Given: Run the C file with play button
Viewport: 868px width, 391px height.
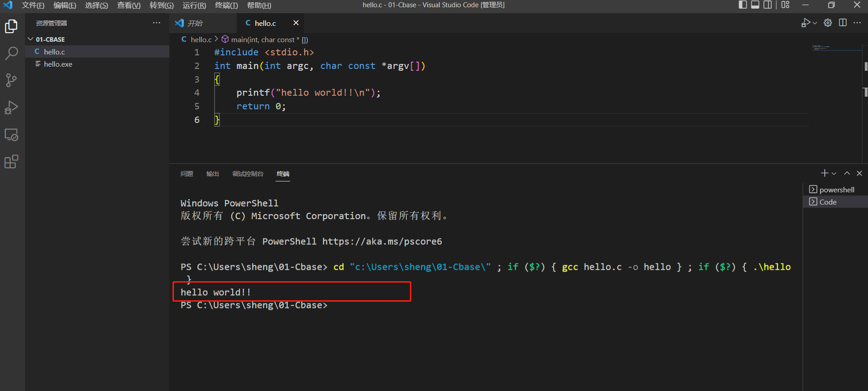Looking at the screenshot, I should [806, 23].
